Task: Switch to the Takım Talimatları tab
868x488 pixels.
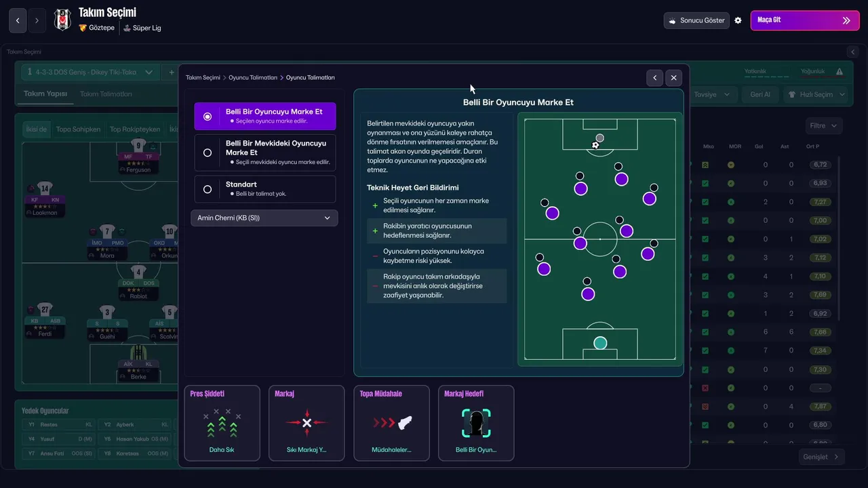Action: click(x=106, y=94)
